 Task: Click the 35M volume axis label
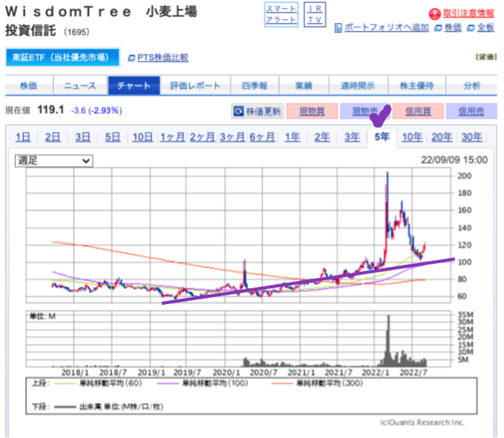coord(465,314)
